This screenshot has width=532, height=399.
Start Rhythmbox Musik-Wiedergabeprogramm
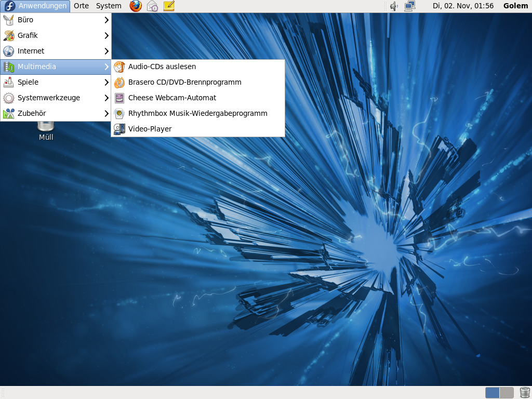(x=197, y=113)
